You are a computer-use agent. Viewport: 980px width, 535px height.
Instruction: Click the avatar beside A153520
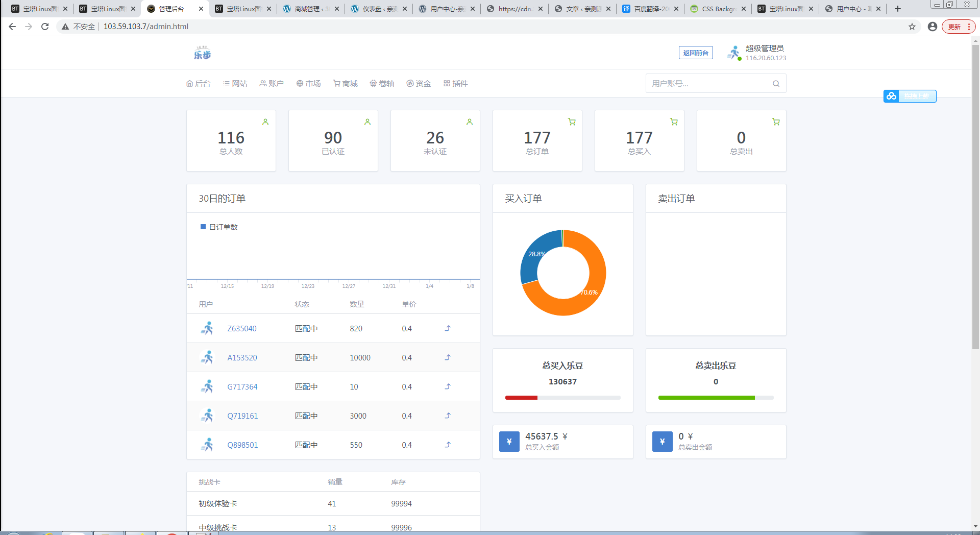(207, 357)
